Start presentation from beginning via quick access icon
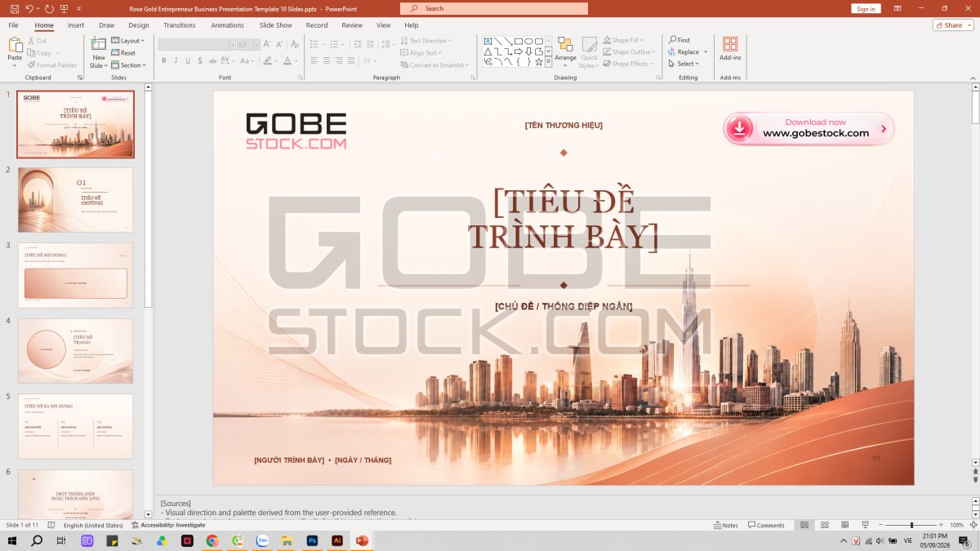 coord(65,8)
